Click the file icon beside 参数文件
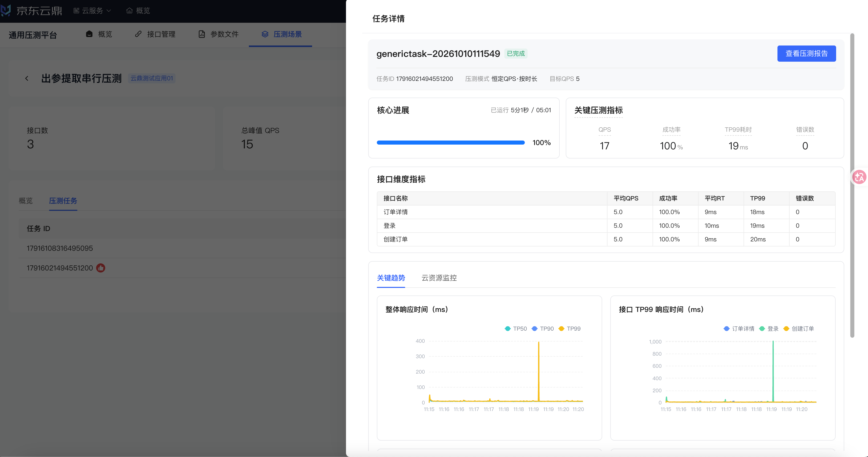The image size is (868, 457). pos(202,34)
